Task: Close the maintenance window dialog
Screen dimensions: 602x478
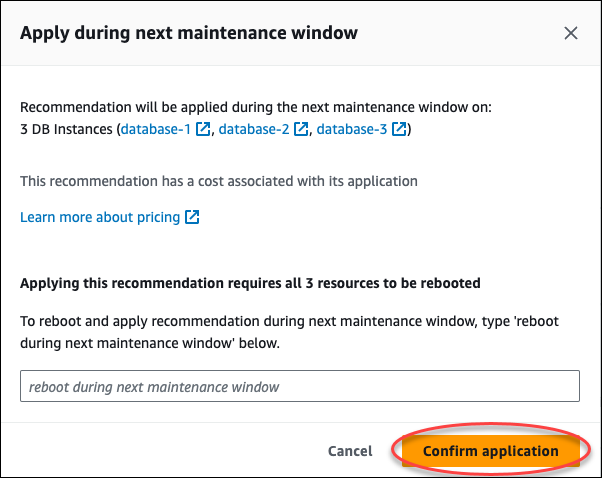Action: coord(571,33)
